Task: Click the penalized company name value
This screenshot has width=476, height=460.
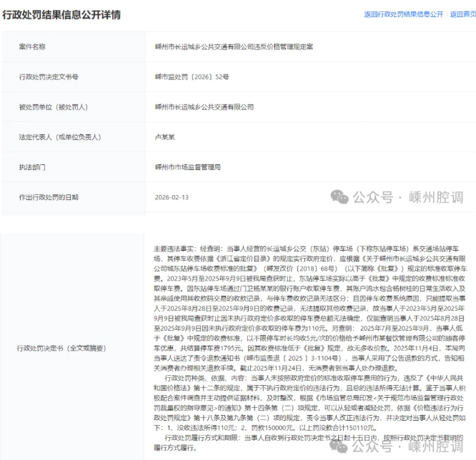Action: coord(204,106)
